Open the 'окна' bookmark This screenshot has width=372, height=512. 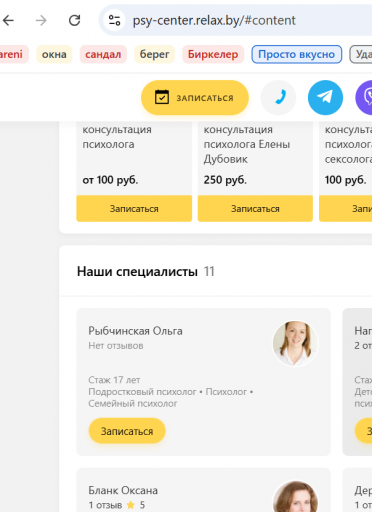coord(54,54)
